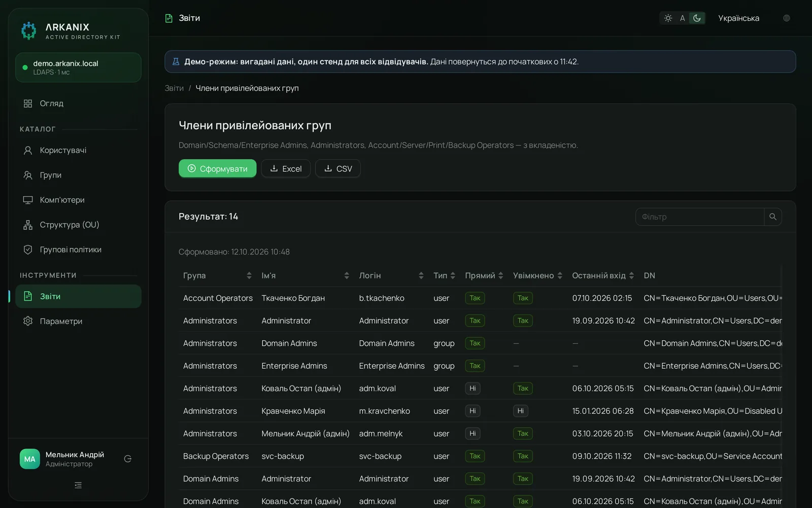Click the flask icon in demo banner

coord(176,61)
